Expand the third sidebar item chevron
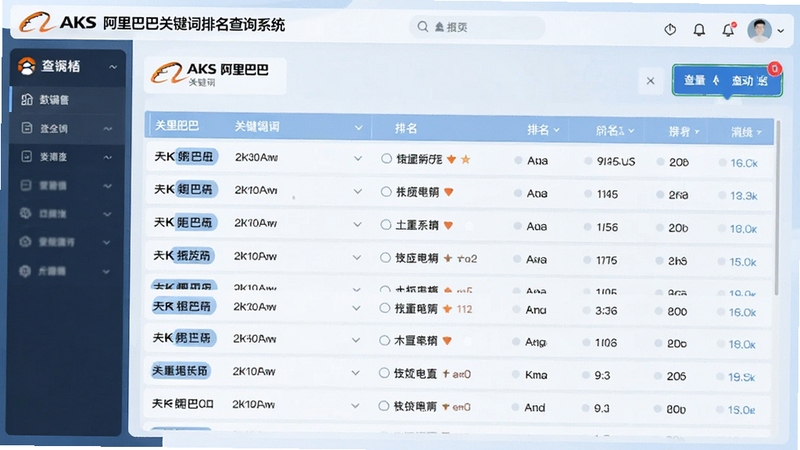 108,157
